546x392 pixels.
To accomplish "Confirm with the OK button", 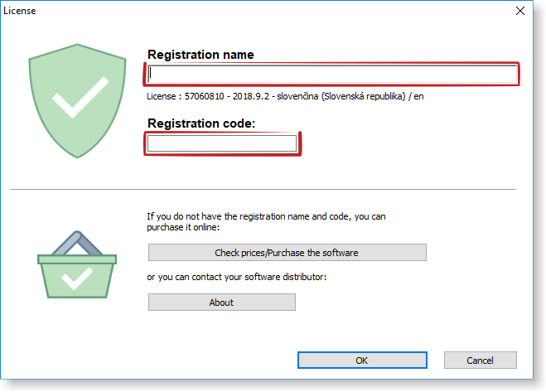I will (362, 361).
